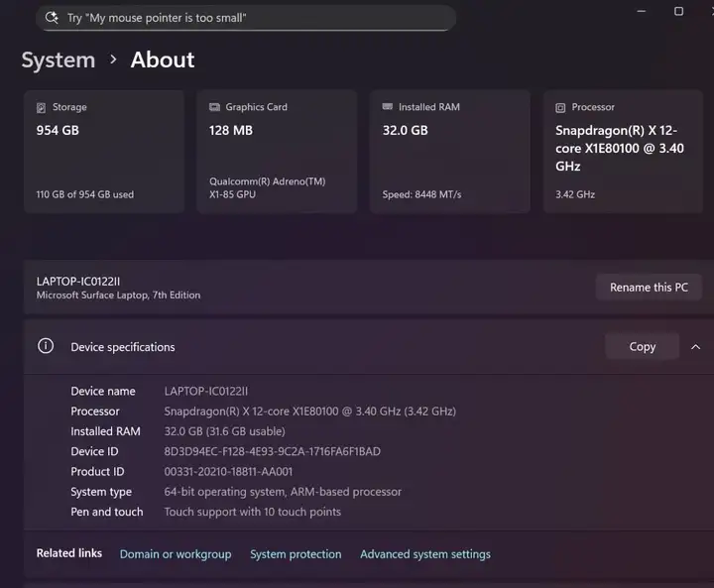
Task: Open the Storage card showing 954 GB
Action: coord(104,151)
